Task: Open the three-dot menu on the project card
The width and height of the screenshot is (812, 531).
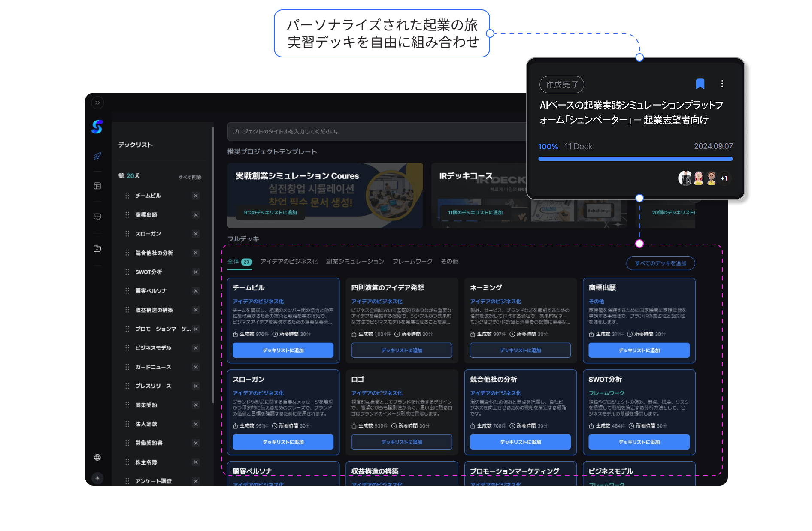Action: point(722,84)
